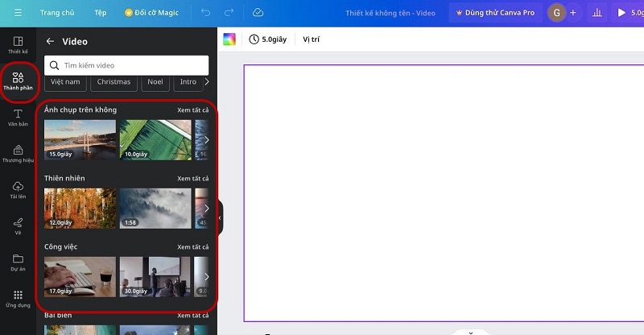Image resolution: width=644 pixels, height=335 pixels.
Task: Select the Thành phần elements panel
Action: tap(18, 81)
